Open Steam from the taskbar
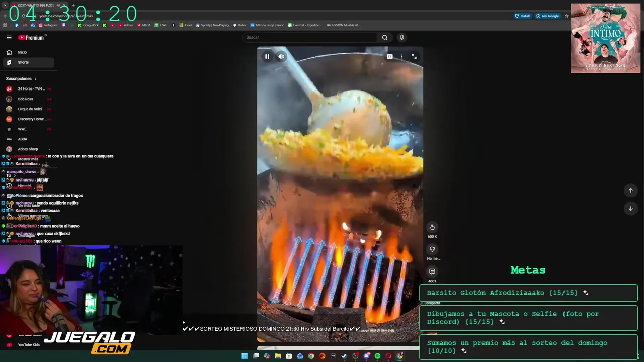Image resolution: width=644 pixels, height=362 pixels. 344,356
